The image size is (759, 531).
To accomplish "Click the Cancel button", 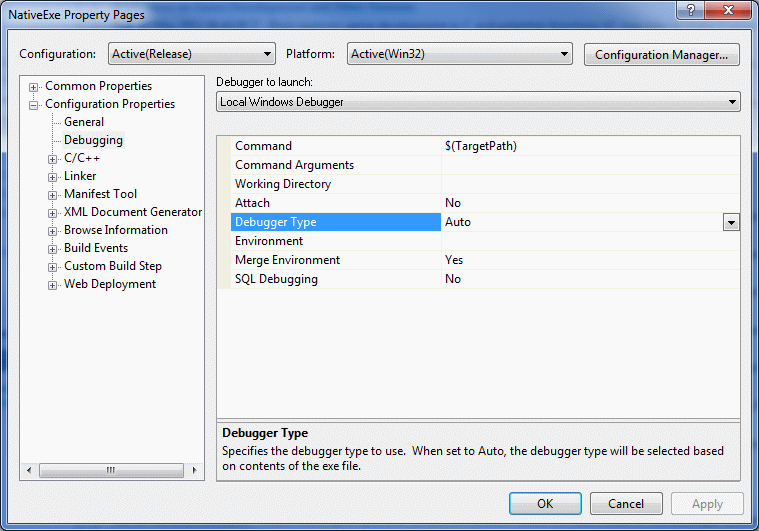I will coord(626,504).
